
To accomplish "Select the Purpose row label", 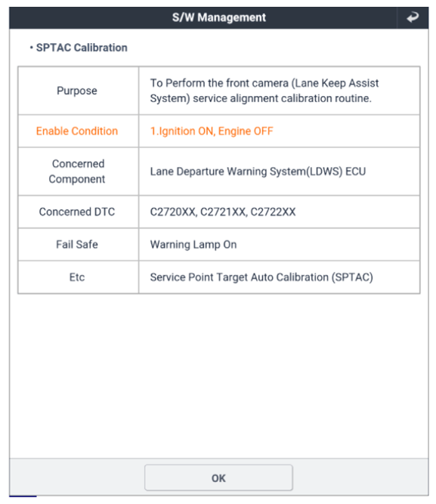I will (x=77, y=91).
